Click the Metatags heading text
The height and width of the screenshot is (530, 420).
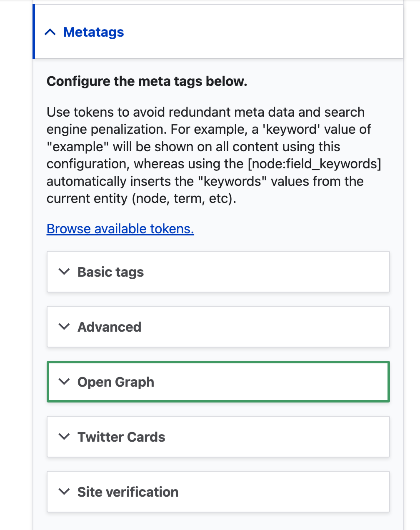[93, 32]
